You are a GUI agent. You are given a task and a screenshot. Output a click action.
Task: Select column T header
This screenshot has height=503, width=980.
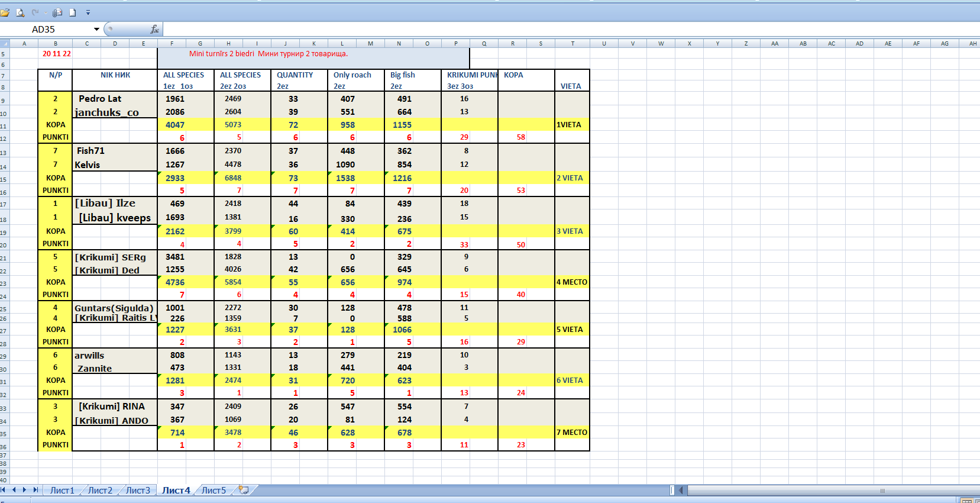[573, 43]
